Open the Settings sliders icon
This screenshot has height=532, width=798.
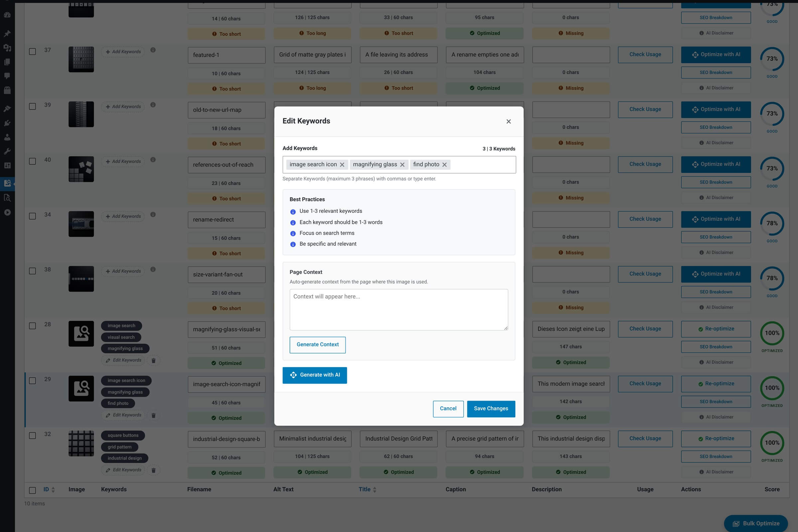click(x=7, y=166)
